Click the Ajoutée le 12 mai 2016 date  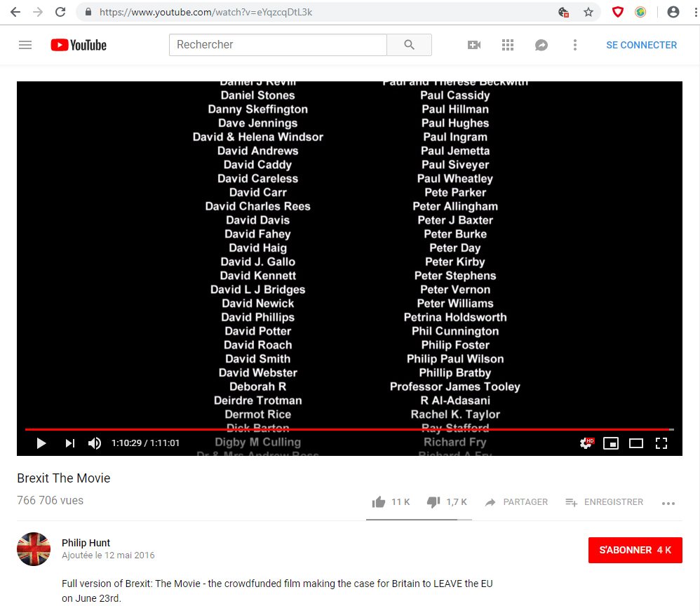click(x=108, y=555)
